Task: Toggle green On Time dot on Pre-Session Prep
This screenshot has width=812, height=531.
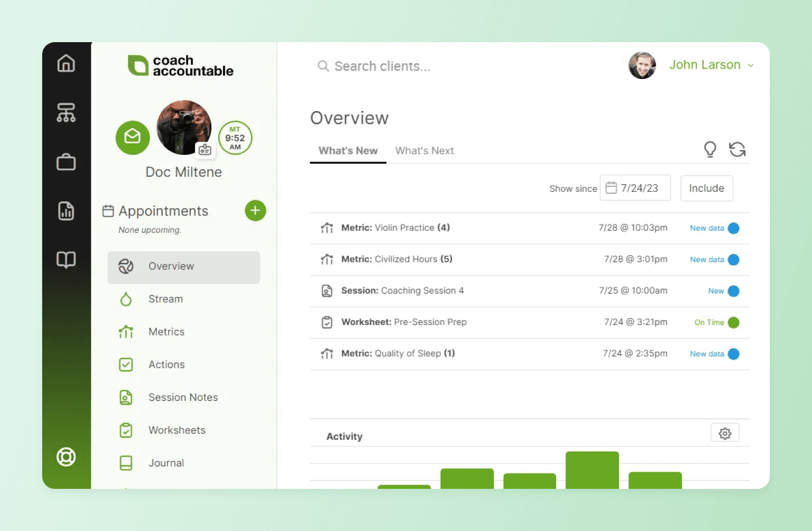Action: (733, 322)
